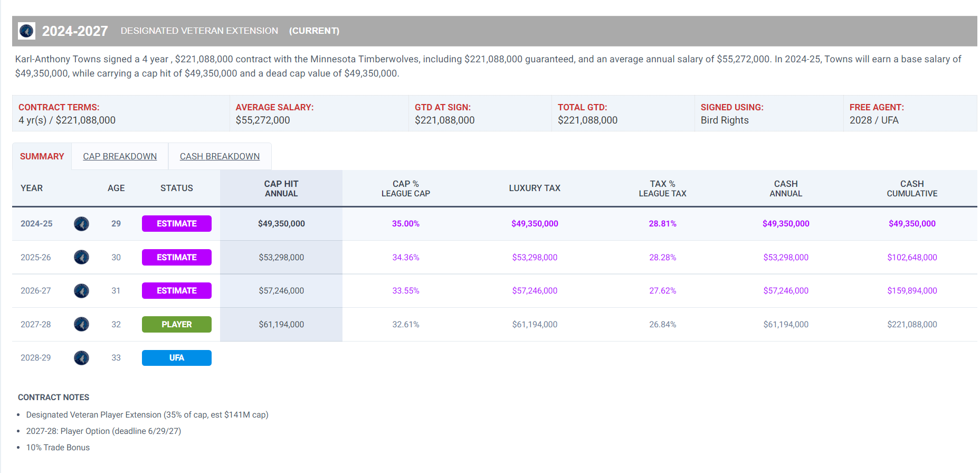Click age 33 in the 2028-29 row
The image size is (980, 473).
[x=116, y=358]
